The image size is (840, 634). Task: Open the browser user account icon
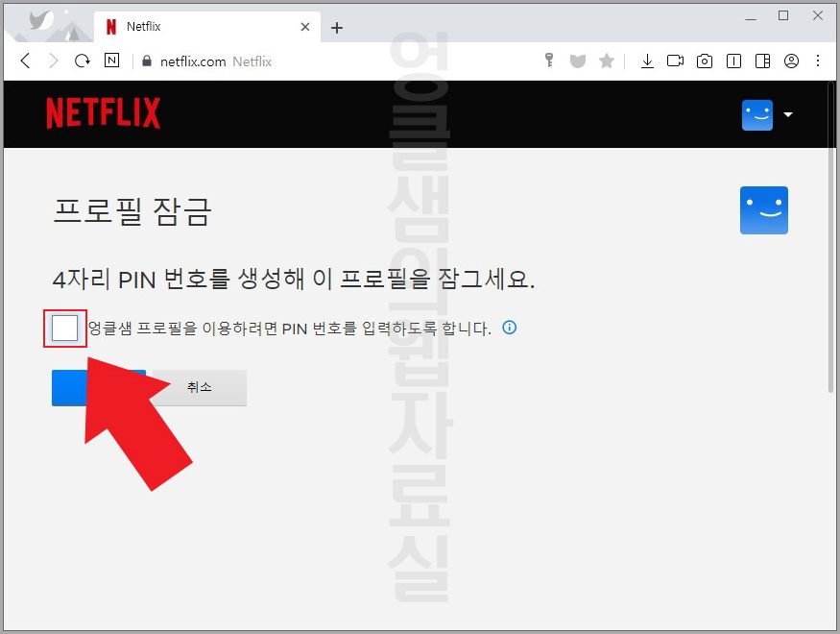pos(791,61)
